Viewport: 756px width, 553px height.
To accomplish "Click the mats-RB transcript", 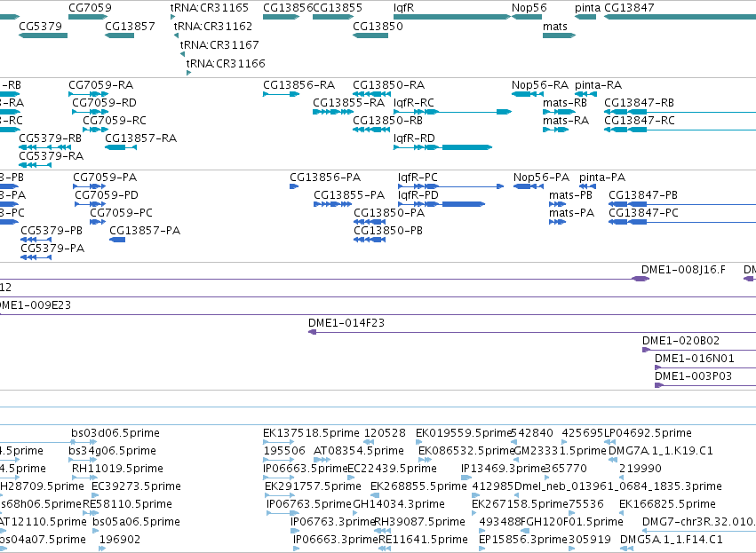I will point(560,112).
